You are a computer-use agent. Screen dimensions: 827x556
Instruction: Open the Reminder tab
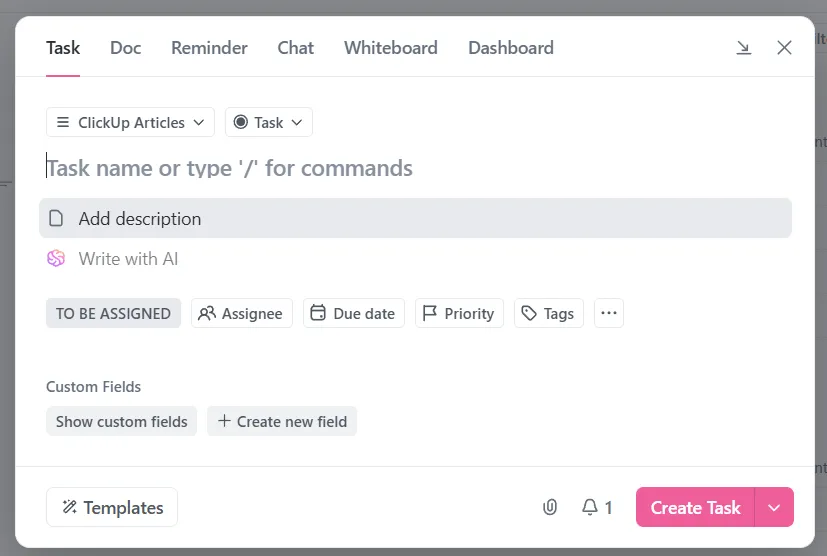(x=209, y=48)
